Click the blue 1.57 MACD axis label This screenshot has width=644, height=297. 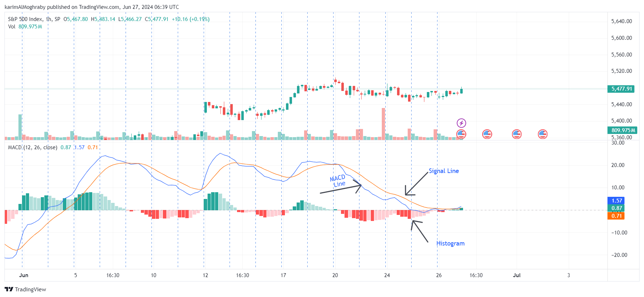coord(616,201)
